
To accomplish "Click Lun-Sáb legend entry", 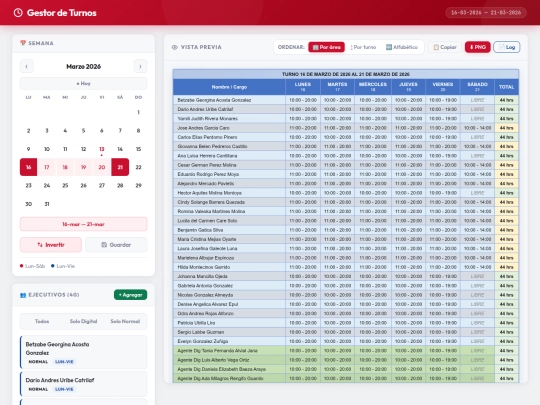I will coord(32,266).
